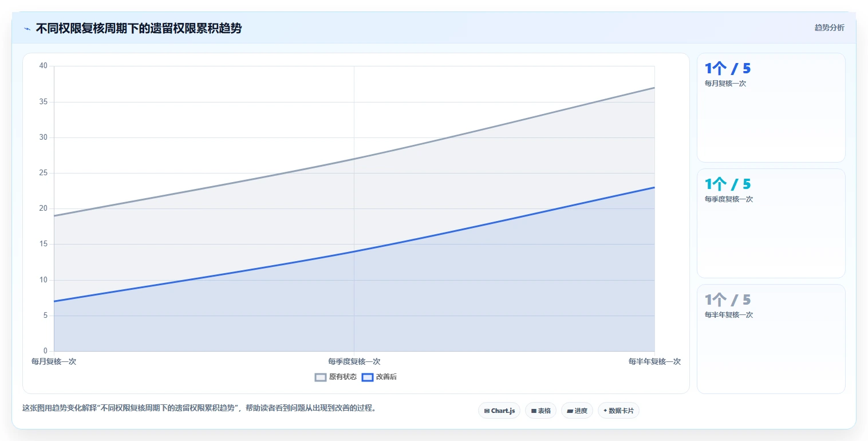Viewport: 868px width, 441px height.
Task: Click the y-axis value 15
Action: point(44,245)
